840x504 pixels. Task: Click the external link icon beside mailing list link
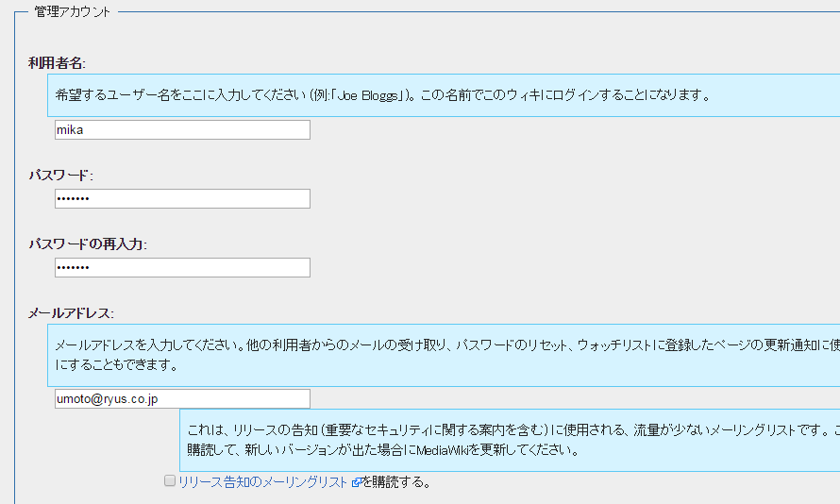pos(357,482)
